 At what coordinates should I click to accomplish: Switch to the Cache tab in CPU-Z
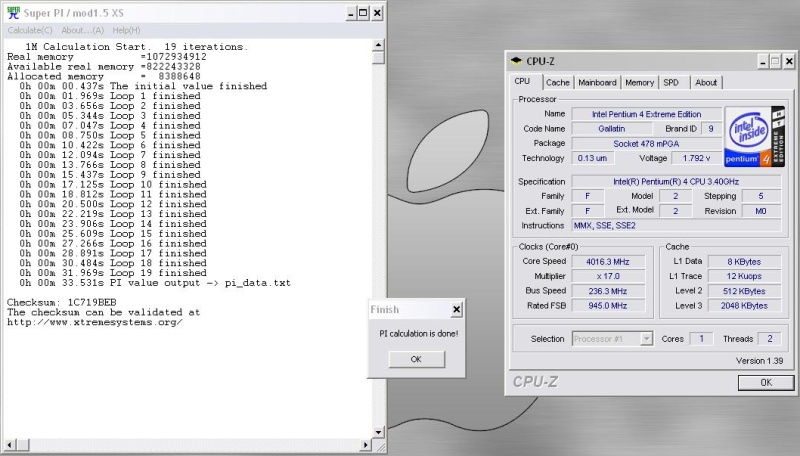[x=557, y=83]
